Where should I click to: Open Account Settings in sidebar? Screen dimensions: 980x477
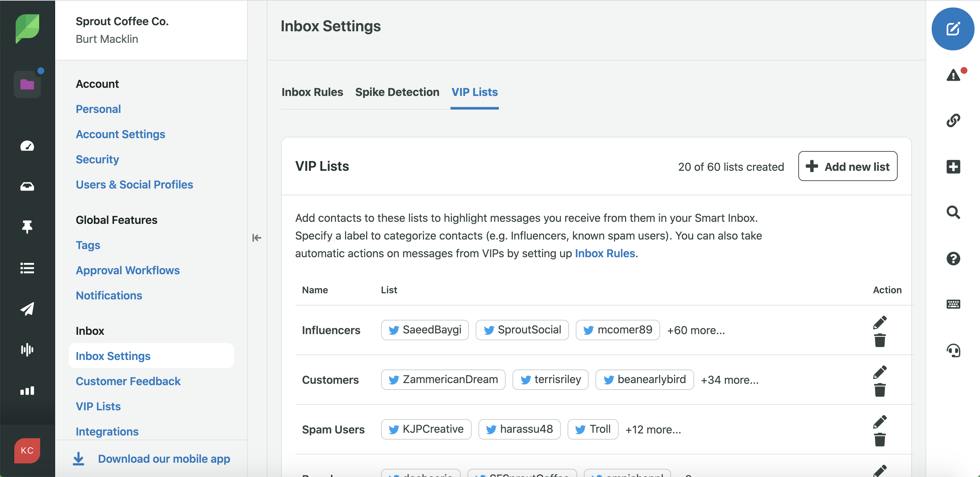[x=120, y=134]
